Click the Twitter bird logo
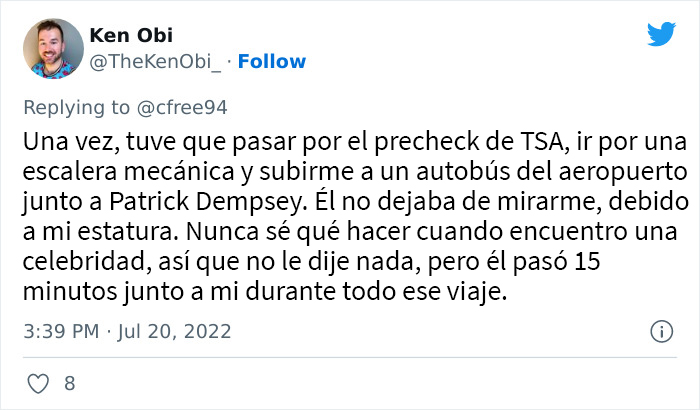The width and height of the screenshot is (700, 410). tap(661, 35)
